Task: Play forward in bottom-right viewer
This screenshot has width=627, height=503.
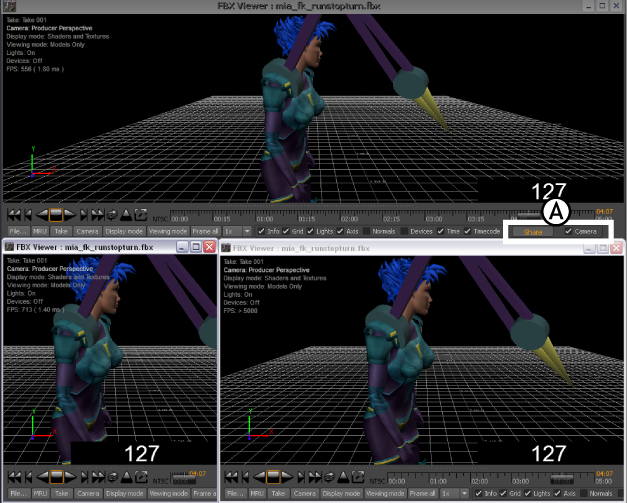Action: point(287,477)
